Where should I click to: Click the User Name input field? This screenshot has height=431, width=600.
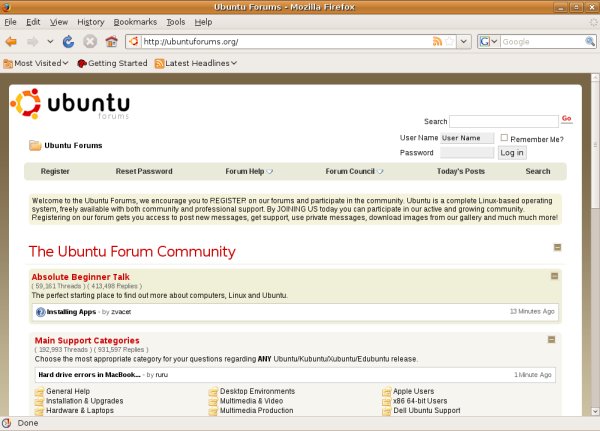pyautogui.click(x=467, y=138)
